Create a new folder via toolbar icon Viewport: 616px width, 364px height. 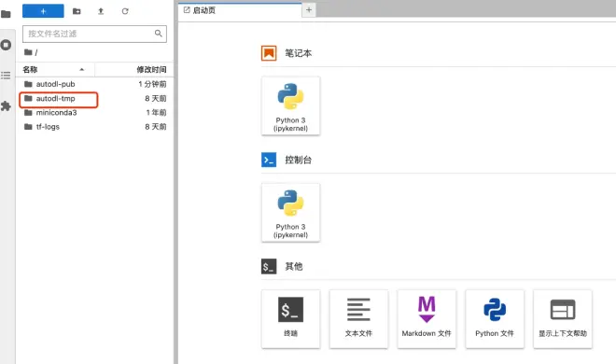click(x=77, y=11)
